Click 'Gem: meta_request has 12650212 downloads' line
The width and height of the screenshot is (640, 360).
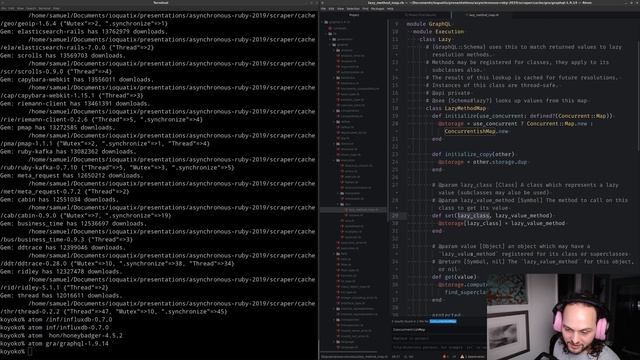point(71,175)
